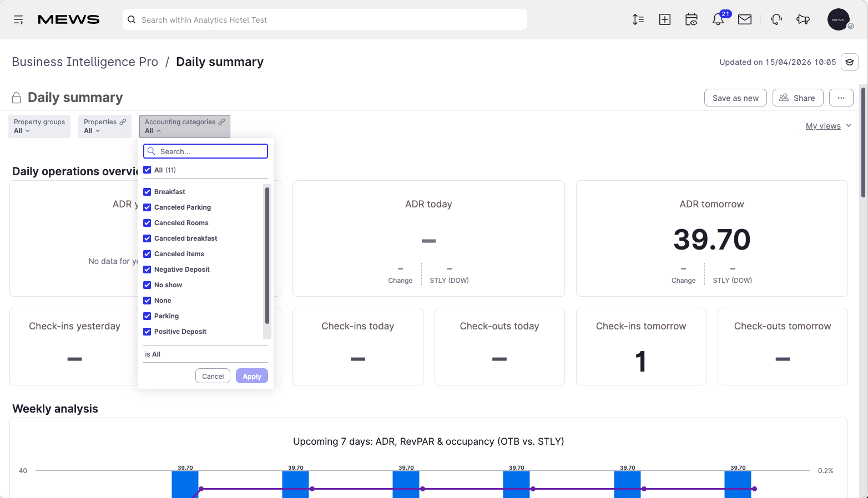Uncheck the No show category
The image size is (868, 498).
(147, 285)
